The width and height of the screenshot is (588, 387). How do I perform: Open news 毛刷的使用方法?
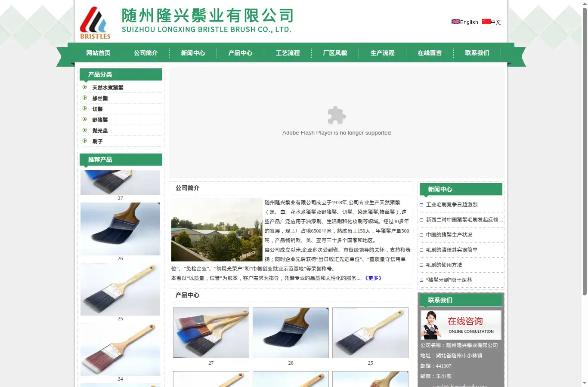[x=444, y=265]
